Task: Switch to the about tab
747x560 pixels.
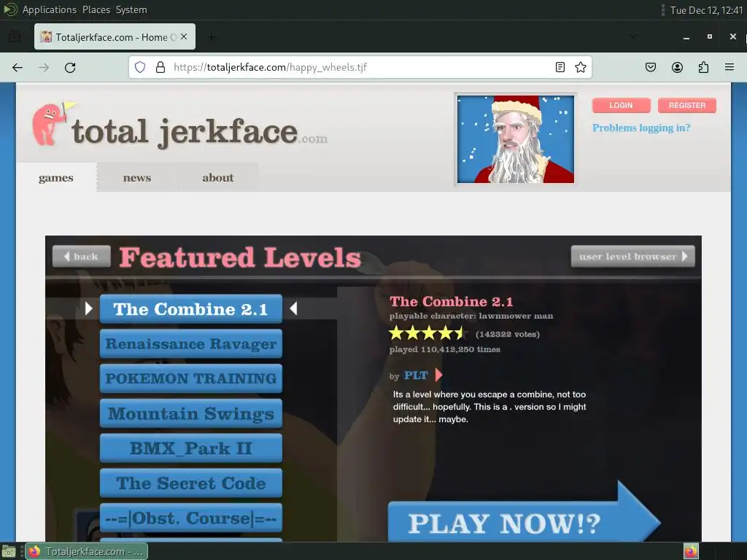Action: tap(218, 178)
